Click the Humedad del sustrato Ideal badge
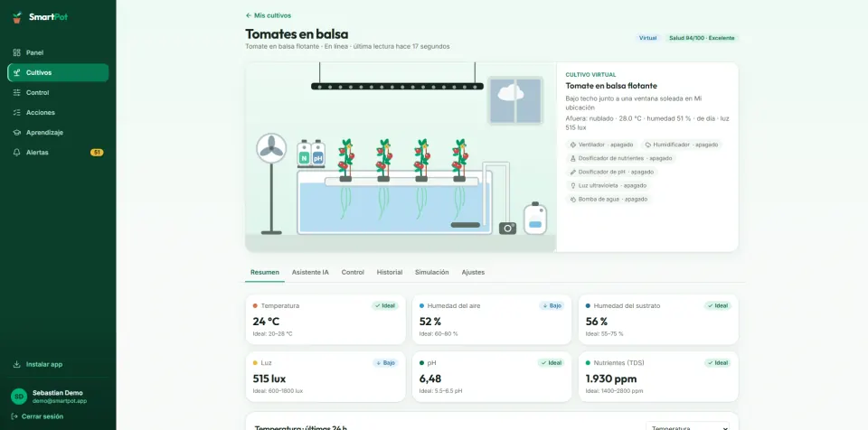 718,305
